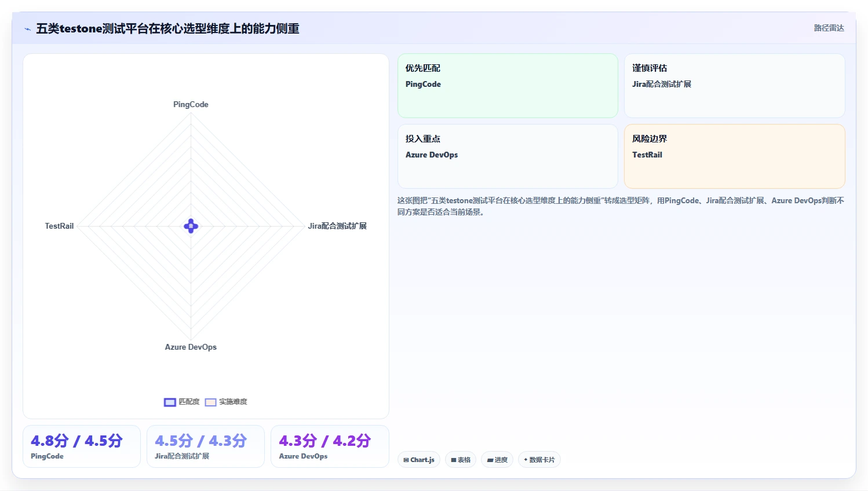The width and height of the screenshot is (868, 491).
Task: Click the 路径雷达 label in the header
Action: (829, 28)
